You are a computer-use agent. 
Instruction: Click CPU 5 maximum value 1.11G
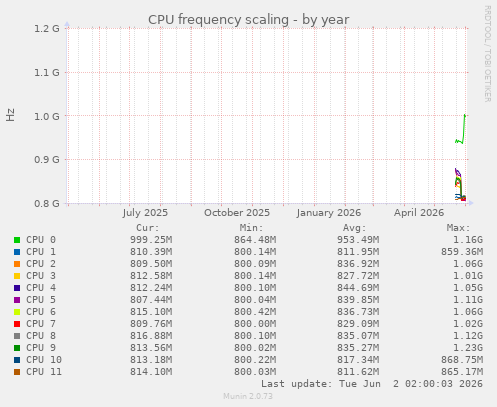[468, 300]
